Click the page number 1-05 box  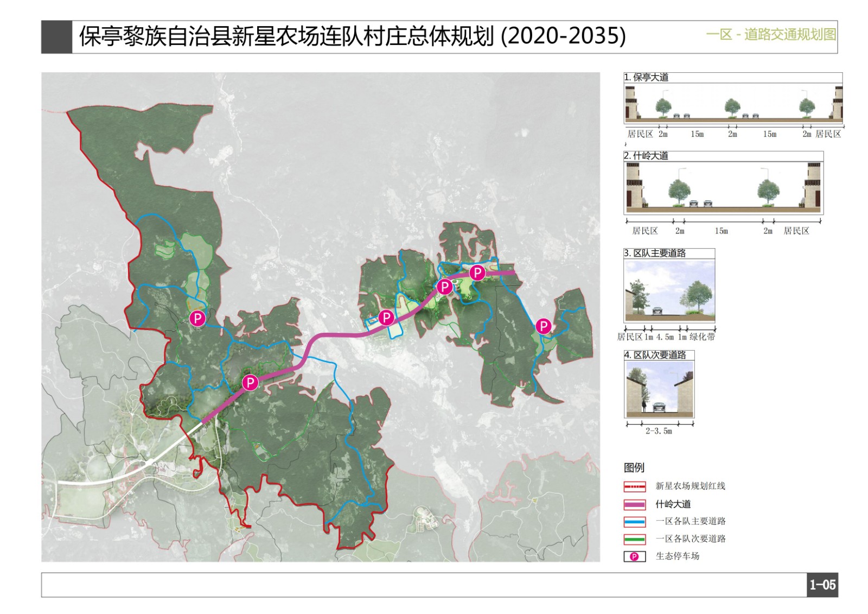(x=822, y=585)
